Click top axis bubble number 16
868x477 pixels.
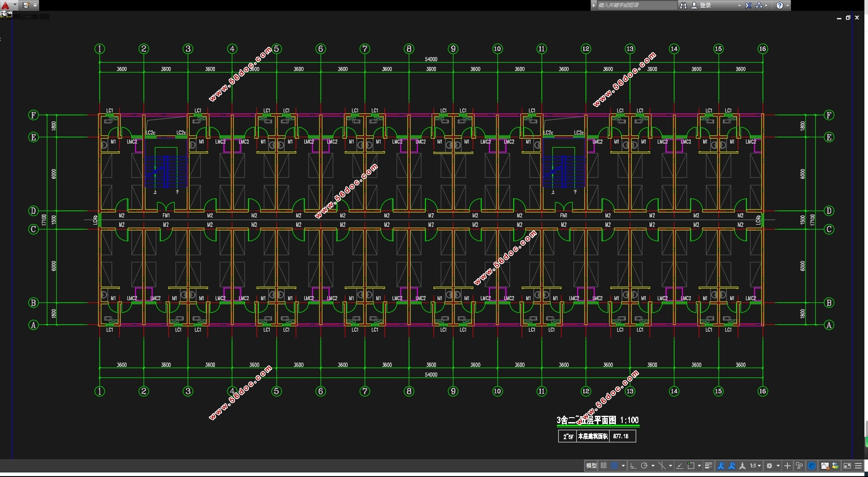point(762,49)
